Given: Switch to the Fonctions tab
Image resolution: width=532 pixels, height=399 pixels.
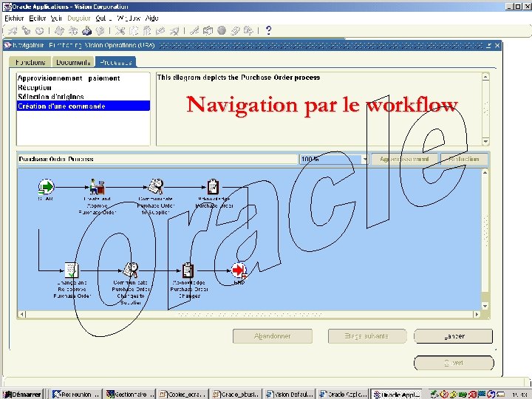Looking at the screenshot, I should [30, 62].
